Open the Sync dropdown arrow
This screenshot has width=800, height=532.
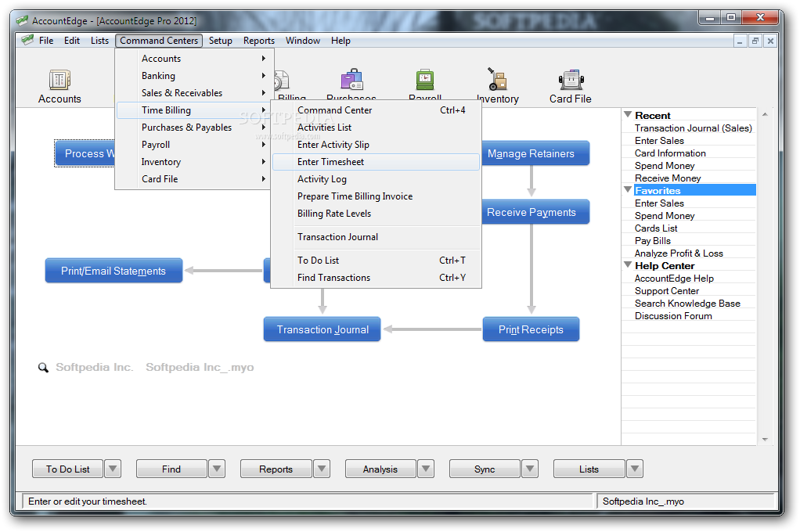coord(530,469)
